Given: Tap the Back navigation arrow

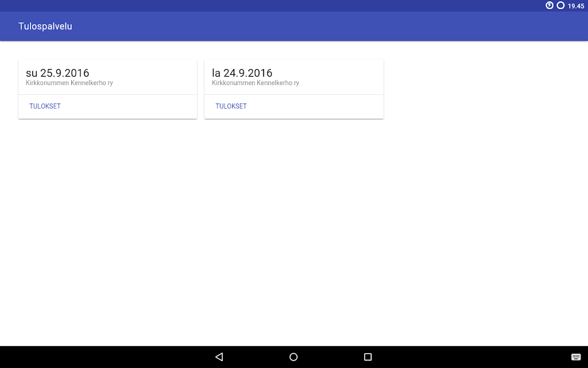Looking at the screenshot, I should coord(218,356).
